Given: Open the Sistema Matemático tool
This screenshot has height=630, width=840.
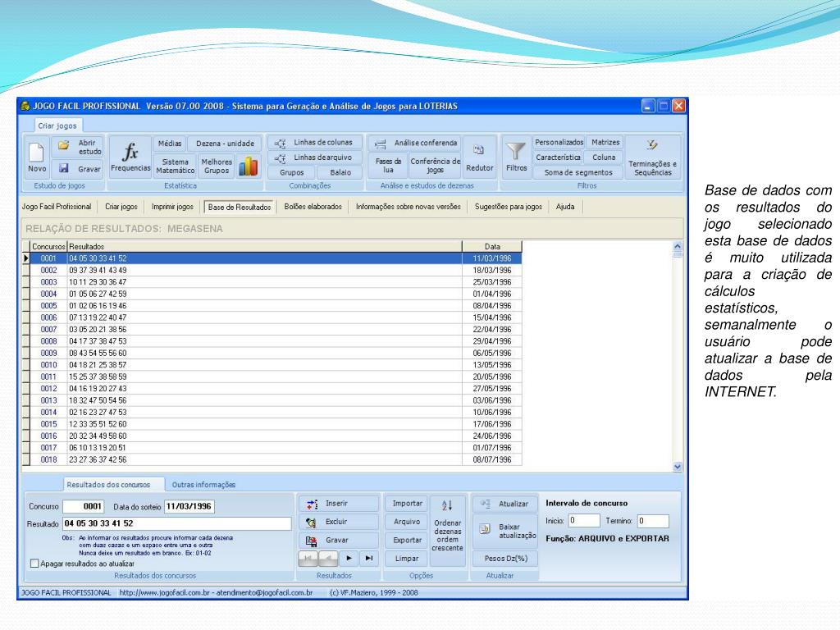Looking at the screenshot, I should pos(176,166).
